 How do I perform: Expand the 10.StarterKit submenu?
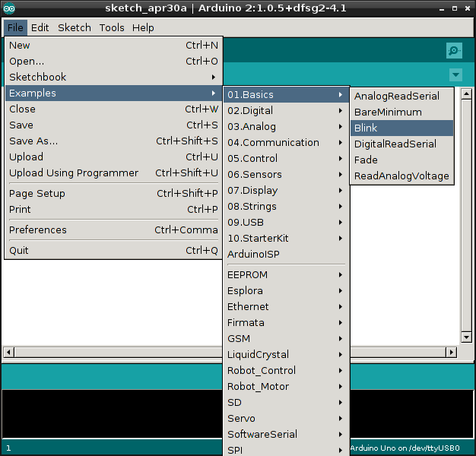click(x=286, y=238)
